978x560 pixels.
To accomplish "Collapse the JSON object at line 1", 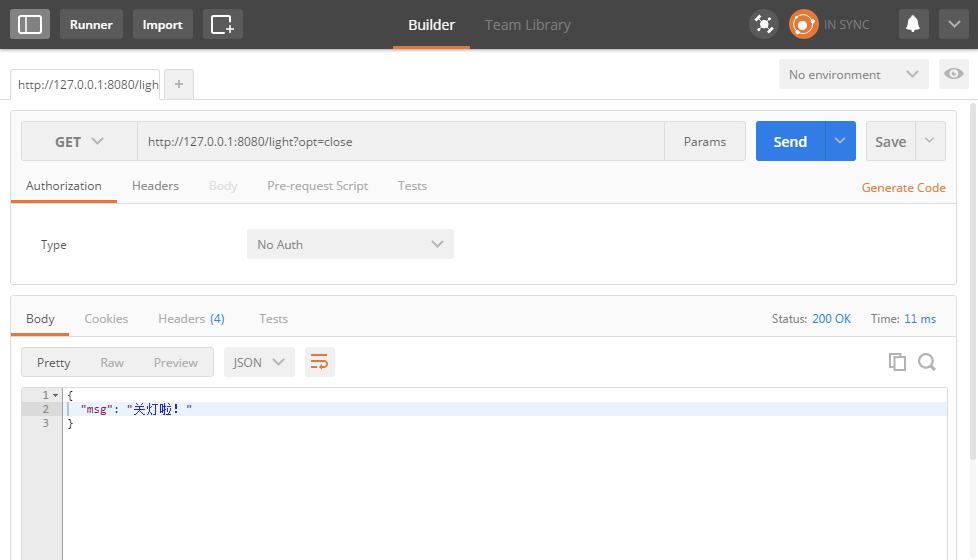I will coord(55,396).
